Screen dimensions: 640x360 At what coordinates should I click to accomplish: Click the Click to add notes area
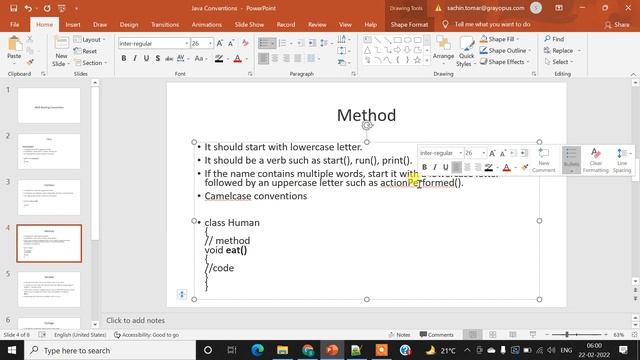point(136,320)
